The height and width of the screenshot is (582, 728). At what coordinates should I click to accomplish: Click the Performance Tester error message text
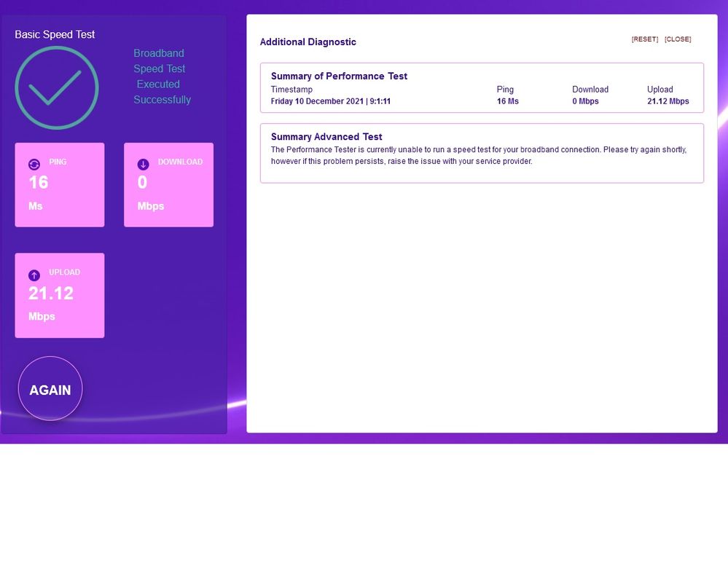pyautogui.click(x=478, y=155)
